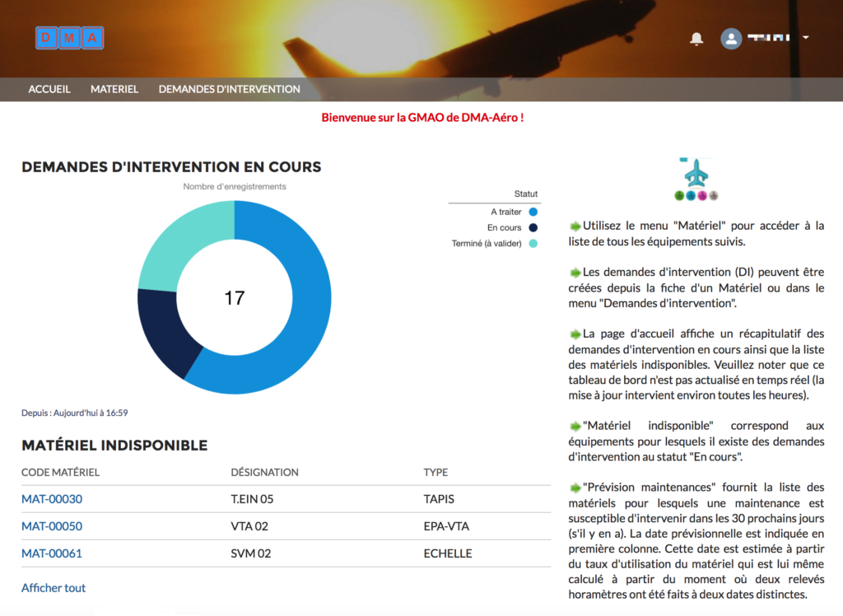Click type cell 'ECHELLE'
This screenshot has height=616, width=843.
(x=448, y=553)
